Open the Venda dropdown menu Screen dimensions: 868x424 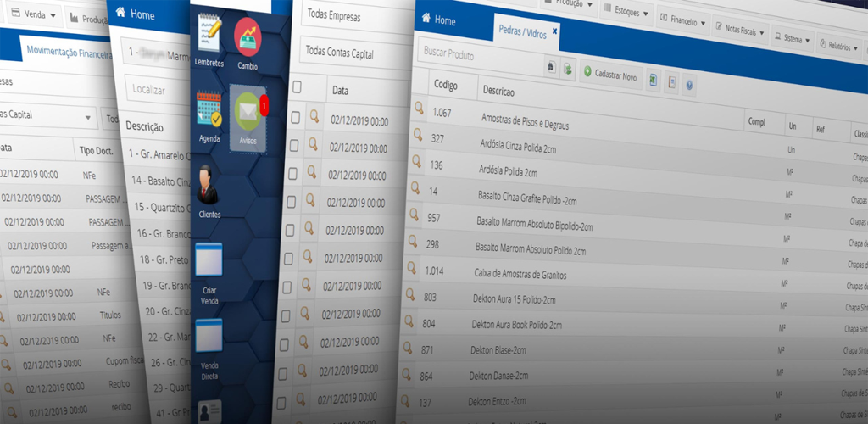tap(34, 14)
